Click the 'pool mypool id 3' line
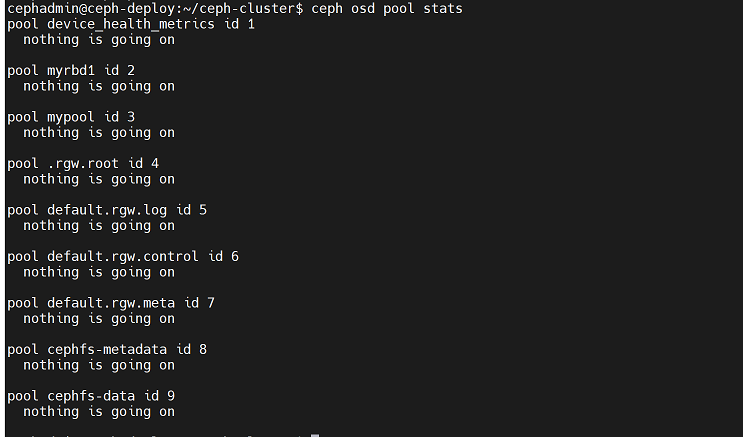 85,117
